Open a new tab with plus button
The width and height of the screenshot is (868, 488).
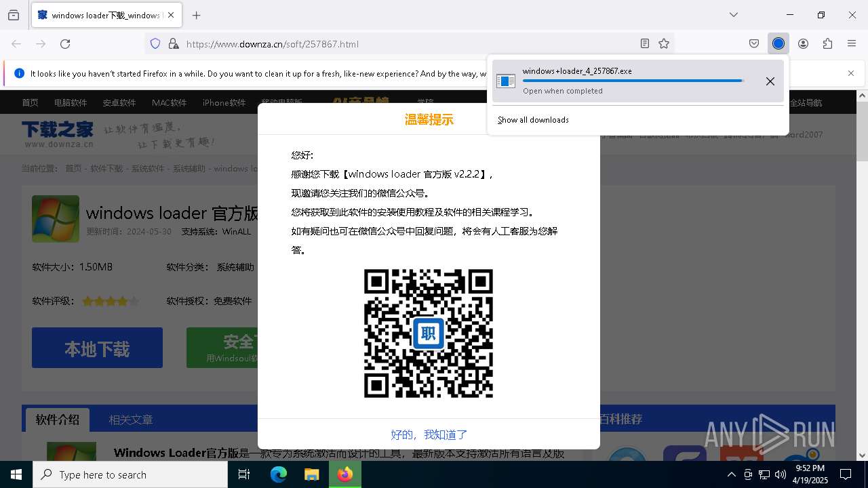[197, 15]
